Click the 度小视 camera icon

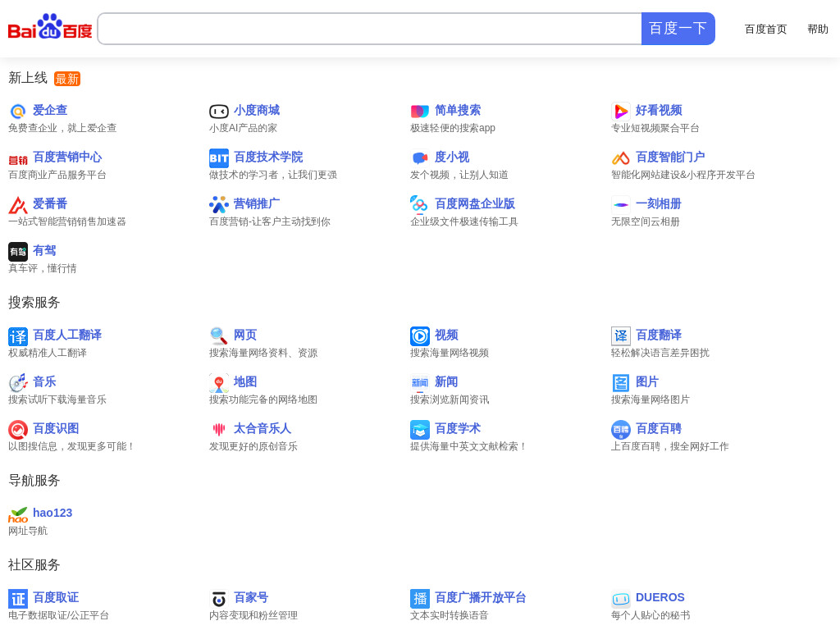(x=420, y=158)
